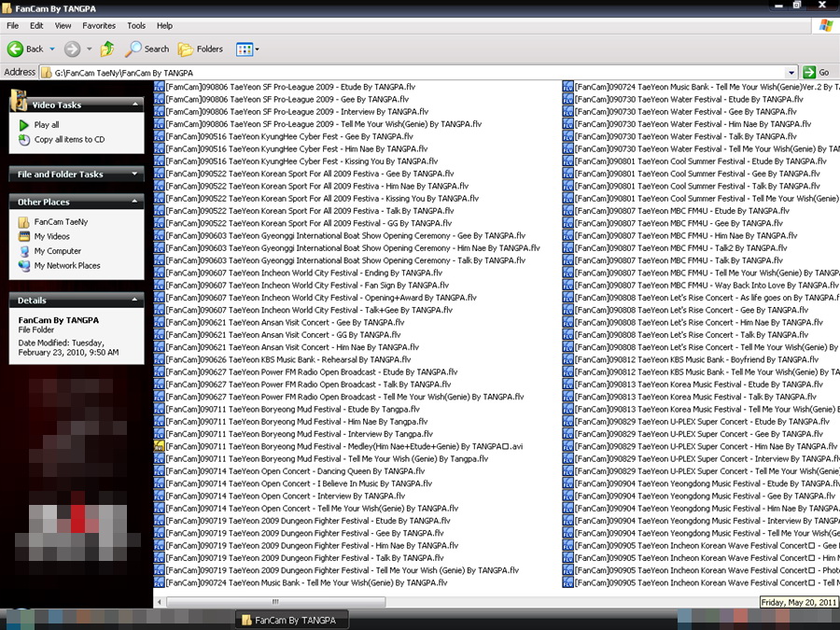This screenshot has width=840, height=630.
Task: Click the green Play all icon
Action: click(x=23, y=125)
